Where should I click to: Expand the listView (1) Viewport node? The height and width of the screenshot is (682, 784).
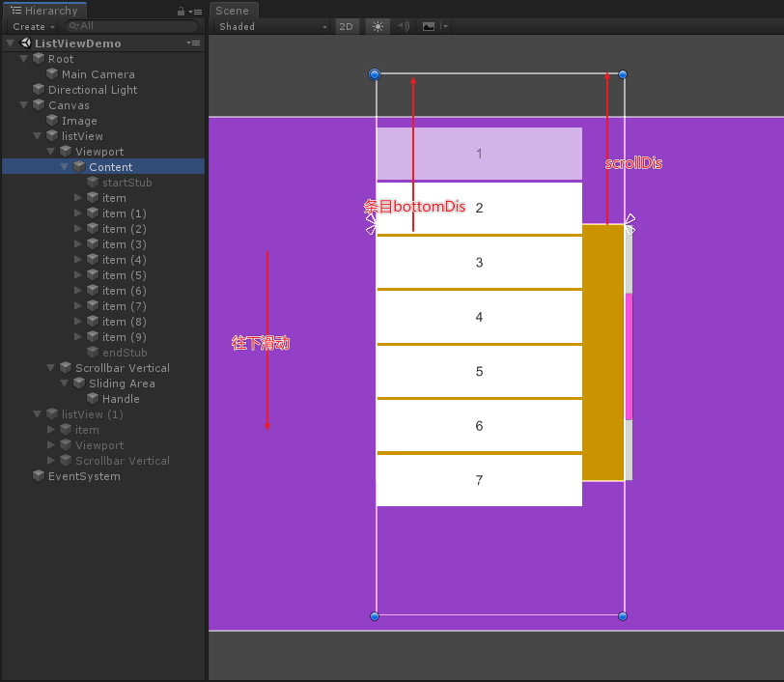pyautogui.click(x=50, y=444)
